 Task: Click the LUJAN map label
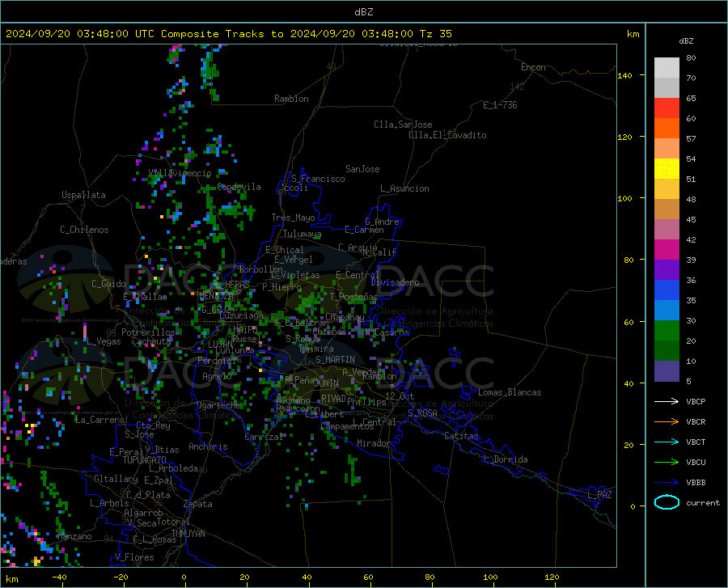(219, 345)
